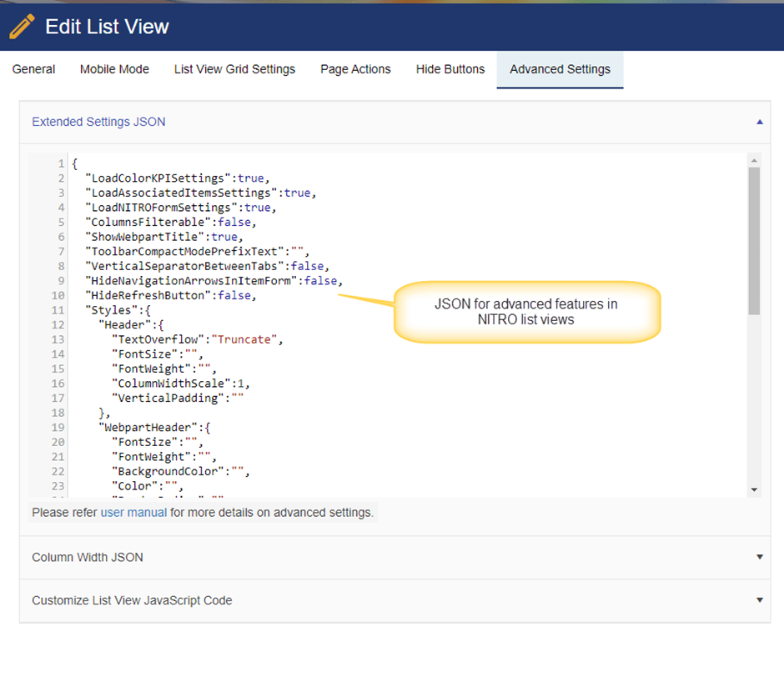Go to List View Grid Settings tab
The image size is (784, 677).
pos(234,69)
